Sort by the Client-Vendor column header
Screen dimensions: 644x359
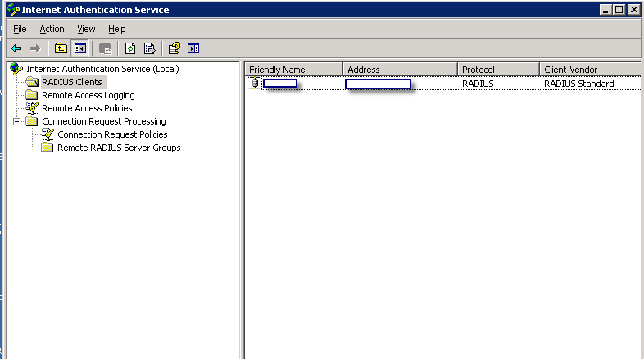pos(590,70)
